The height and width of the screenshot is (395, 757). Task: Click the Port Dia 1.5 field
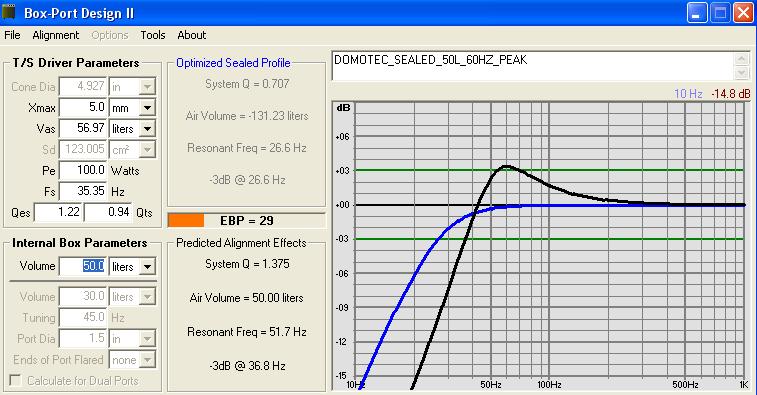click(x=83, y=338)
